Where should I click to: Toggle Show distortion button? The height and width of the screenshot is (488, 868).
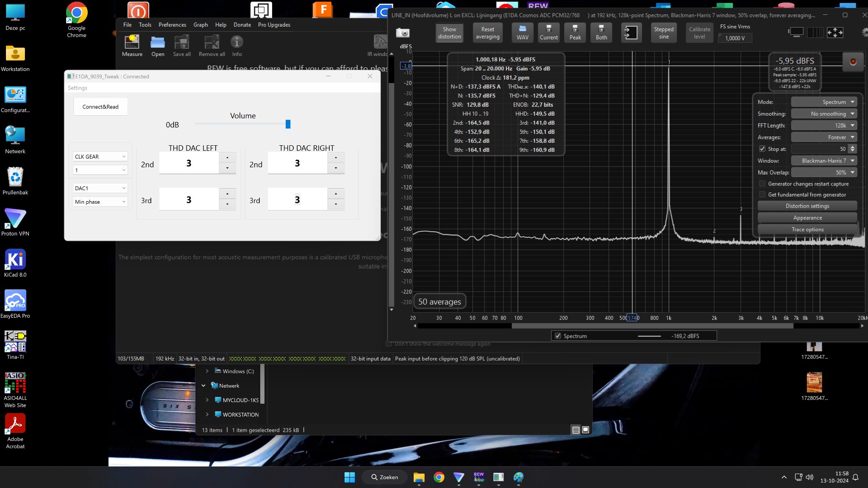click(x=449, y=33)
